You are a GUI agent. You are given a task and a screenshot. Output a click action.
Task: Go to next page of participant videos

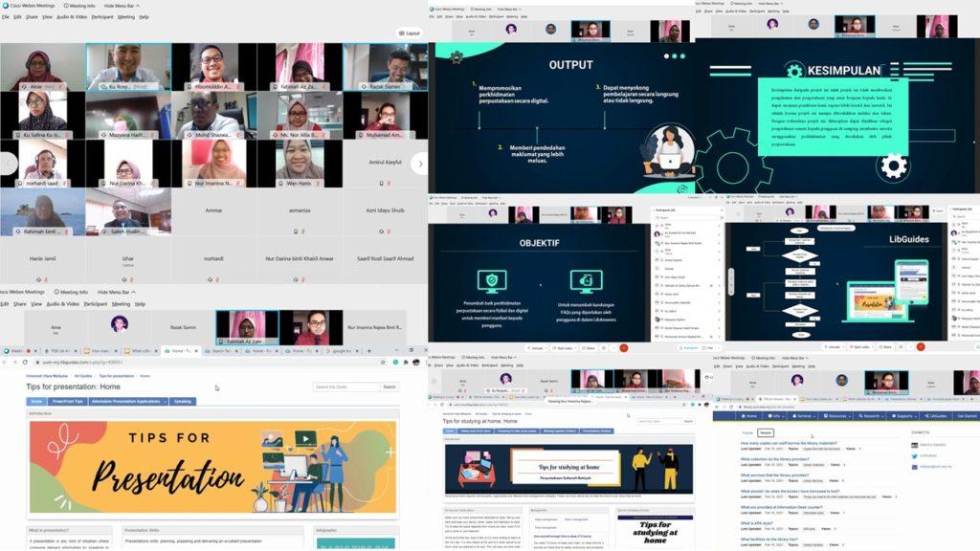click(x=418, y=164)
